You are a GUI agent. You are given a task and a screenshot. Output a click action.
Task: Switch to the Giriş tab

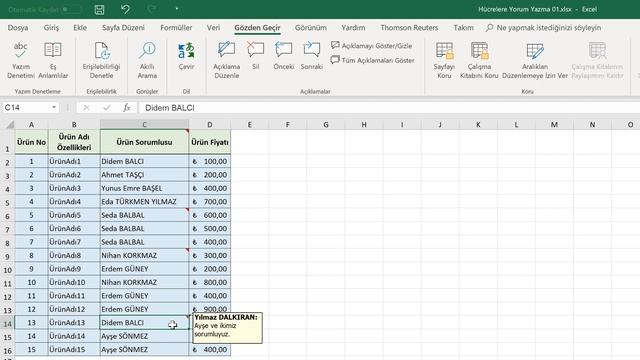[51, 28]
